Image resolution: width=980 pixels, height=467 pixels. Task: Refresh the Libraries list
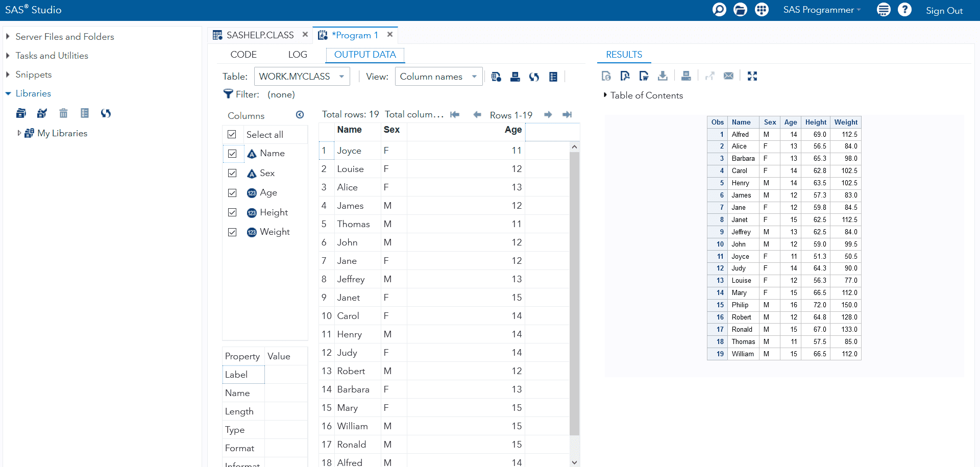click(x=106, y=113)
